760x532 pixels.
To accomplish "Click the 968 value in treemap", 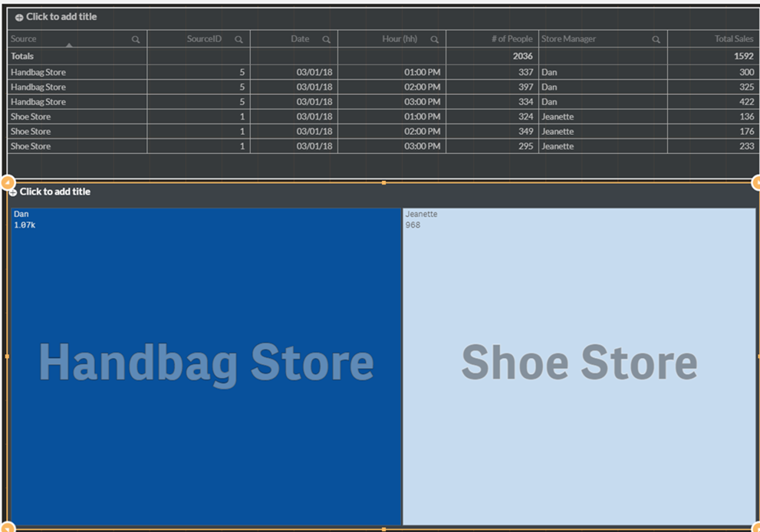I will coord(413,225).
